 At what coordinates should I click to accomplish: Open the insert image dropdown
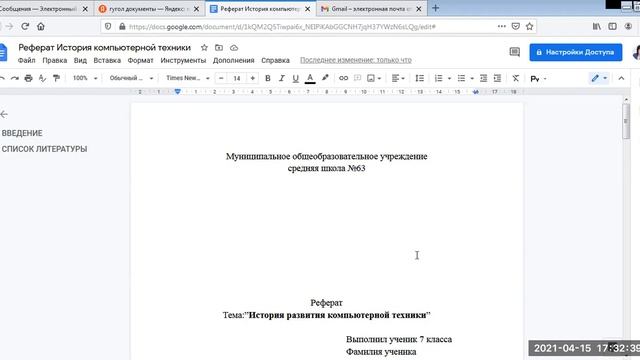[x=374, y=78]
